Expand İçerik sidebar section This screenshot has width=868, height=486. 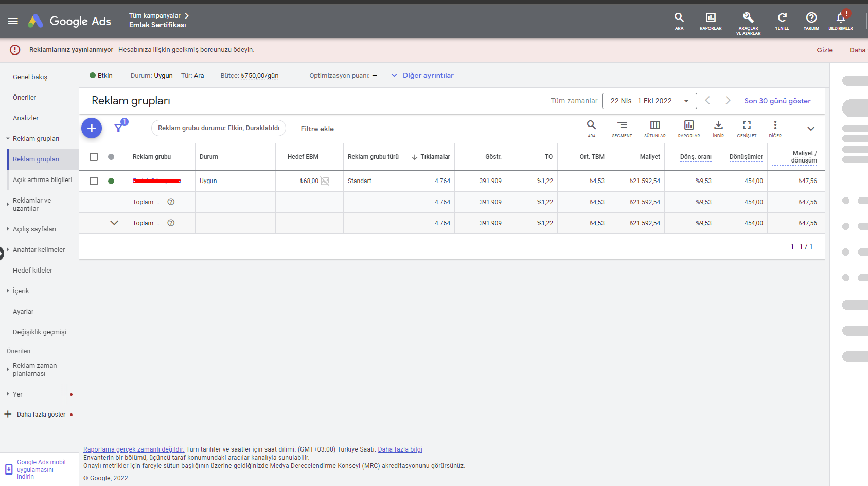click(x=8, y=291)
